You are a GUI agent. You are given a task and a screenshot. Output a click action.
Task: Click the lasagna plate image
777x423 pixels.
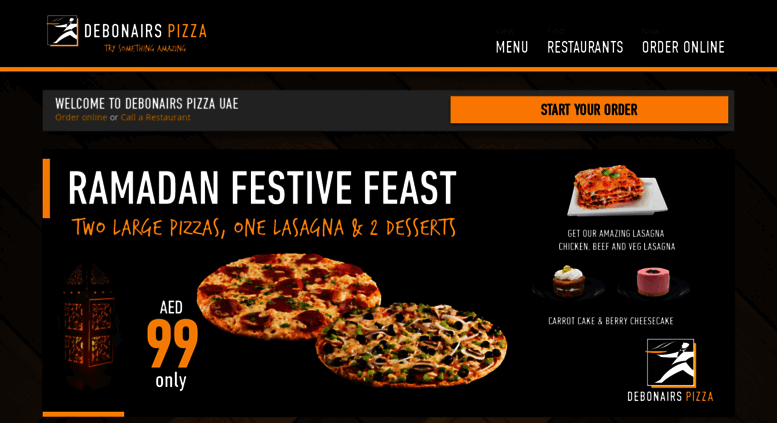pyautogui.click(x=617, y=191)
